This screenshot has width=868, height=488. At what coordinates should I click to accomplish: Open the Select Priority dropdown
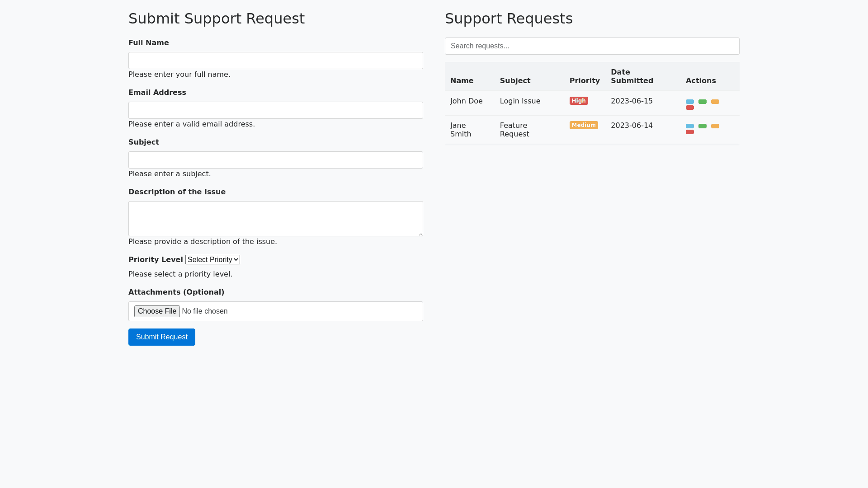[x=212, y=260]
